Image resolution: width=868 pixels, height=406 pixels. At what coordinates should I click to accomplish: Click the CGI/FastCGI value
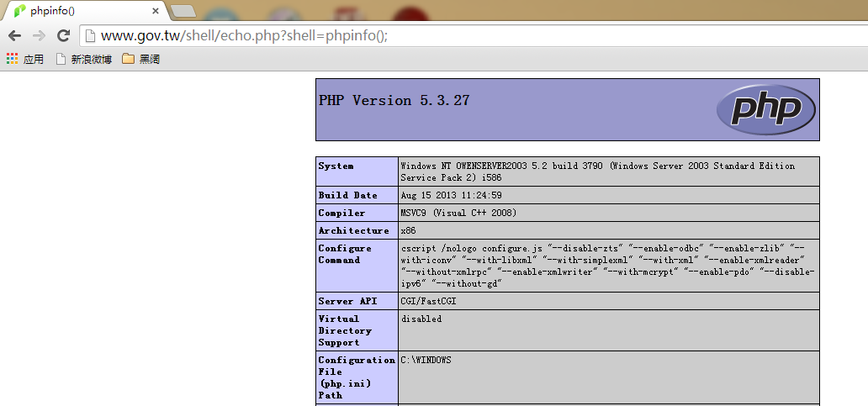(x=428, y=302)
